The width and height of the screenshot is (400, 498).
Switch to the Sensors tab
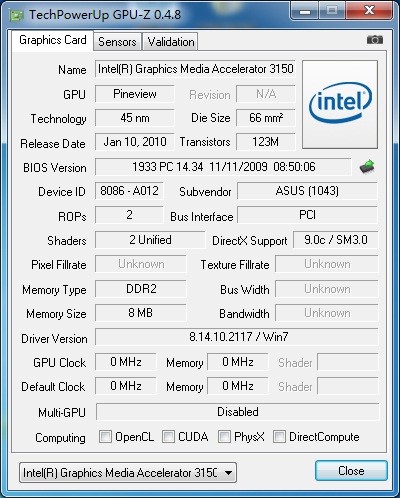click(x=117, y=42)
